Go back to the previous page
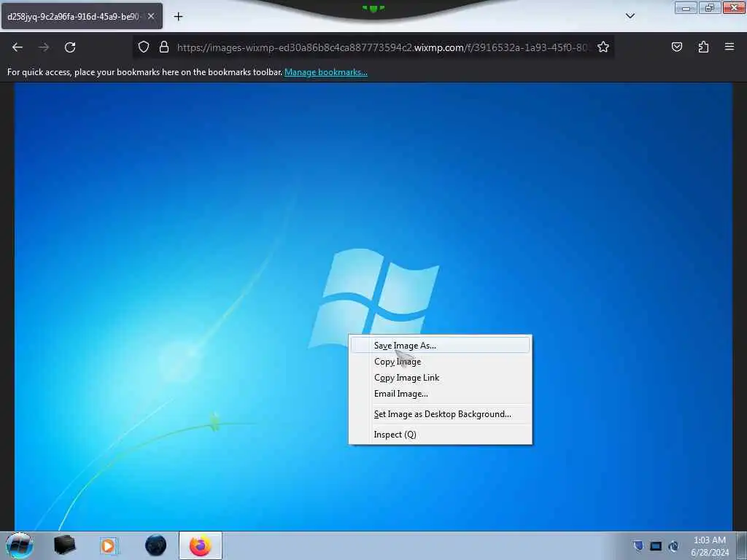This screenshot has width=747, height=560. pos(18,47)
